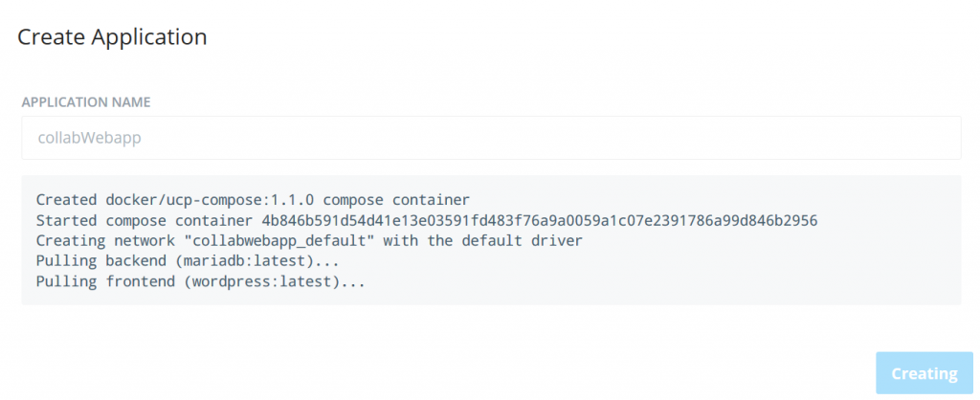Image resolution: width=980 pixels, height=400 pixels.
Task: Click the word 'backend' in log output
Action: tap(134, 261)
